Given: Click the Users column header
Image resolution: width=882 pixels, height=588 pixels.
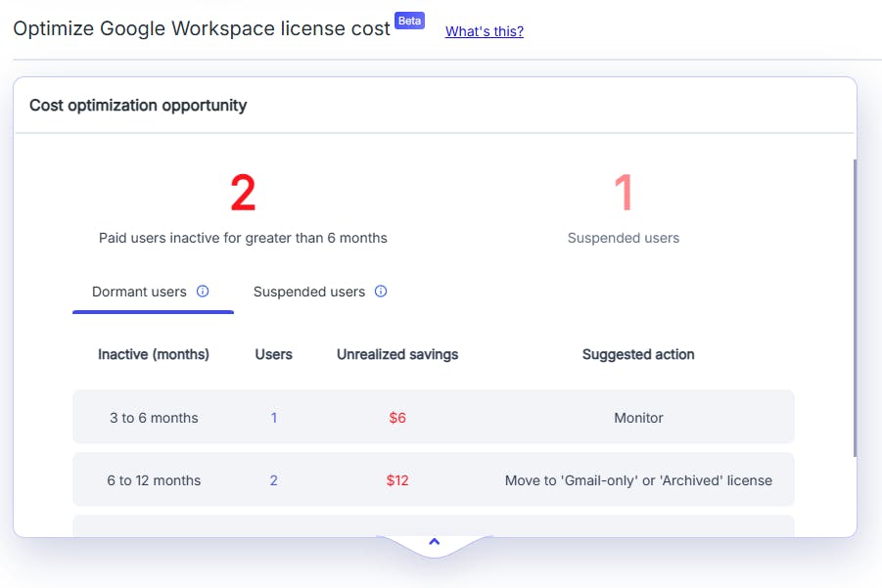Looking at the screenshot, I should pyautogui.click(x=274, y=354).
